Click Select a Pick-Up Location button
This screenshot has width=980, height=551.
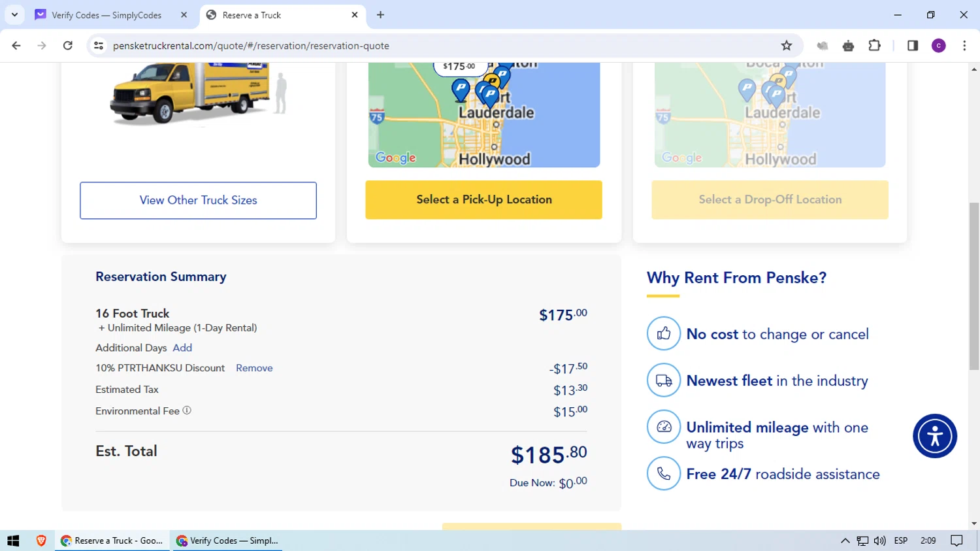483,199
